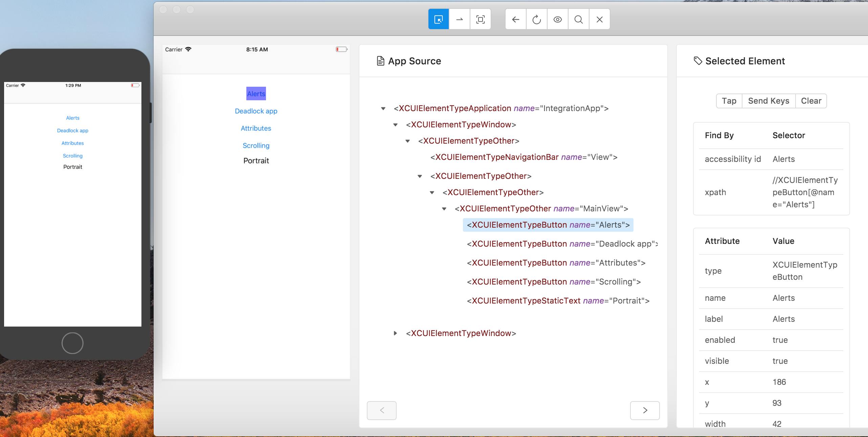Image resolution: width=868 pixels, height=437 pixels.
Task: Start recording with the eye icon
Action: [558, 19]
